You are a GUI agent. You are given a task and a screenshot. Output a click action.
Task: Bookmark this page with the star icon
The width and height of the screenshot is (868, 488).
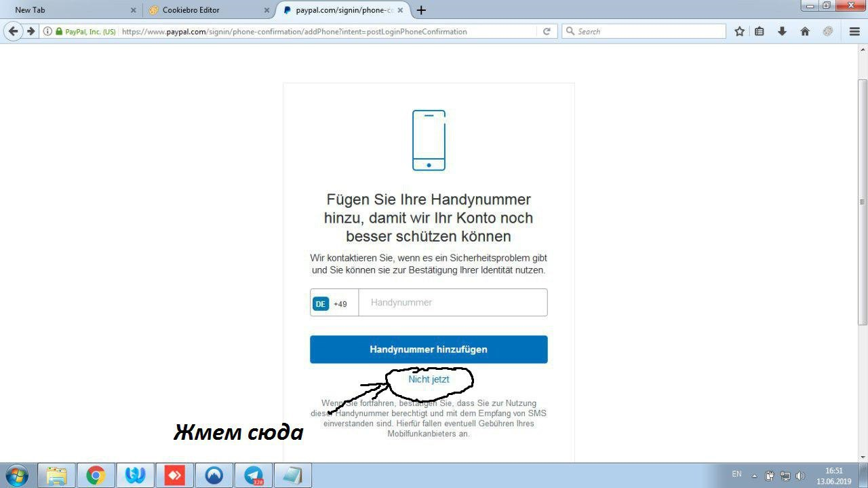pos(740,31)
